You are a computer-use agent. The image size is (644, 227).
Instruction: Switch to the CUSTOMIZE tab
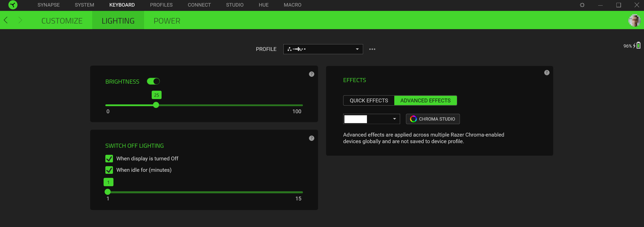[62, 21]
